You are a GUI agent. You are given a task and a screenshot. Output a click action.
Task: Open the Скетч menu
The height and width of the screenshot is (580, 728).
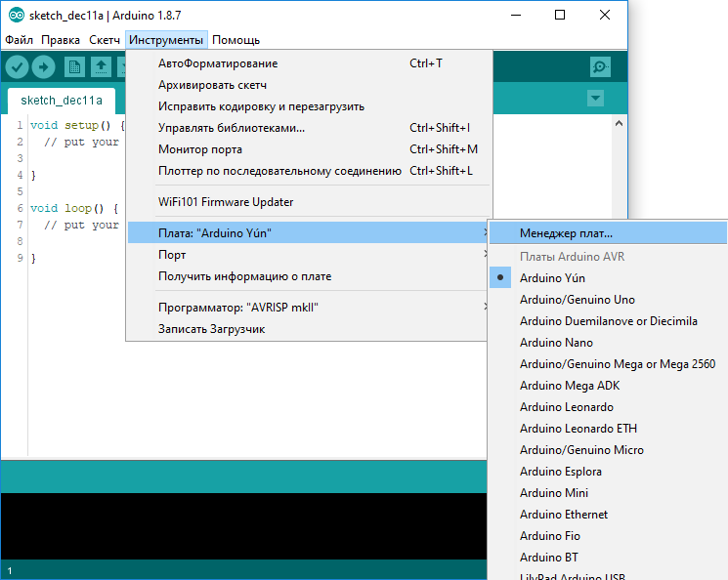(105, 40)
